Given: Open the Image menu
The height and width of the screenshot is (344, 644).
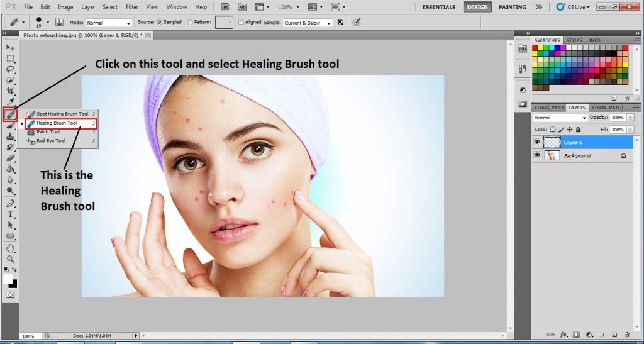Looking at the screenshot, I should coord(65,7).
